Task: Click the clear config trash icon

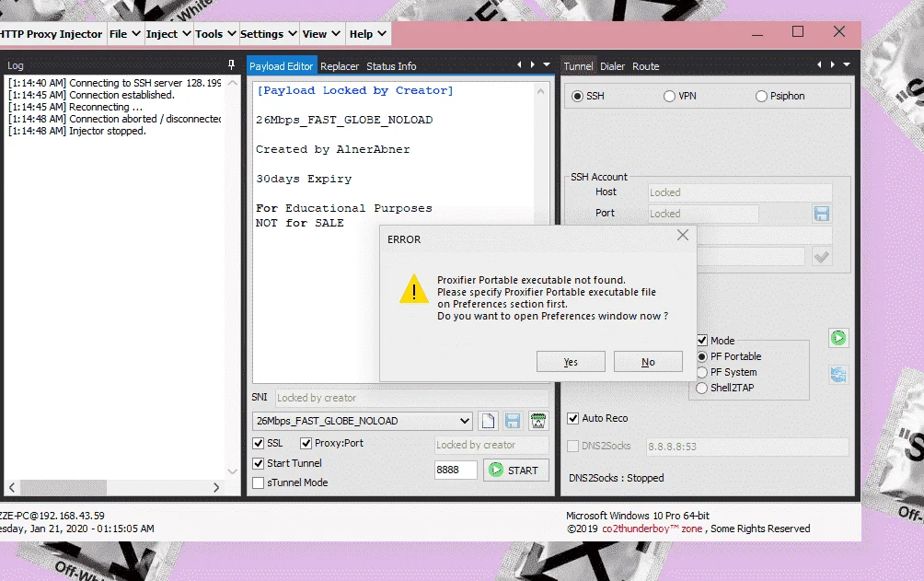Action: tap(538, 421)
